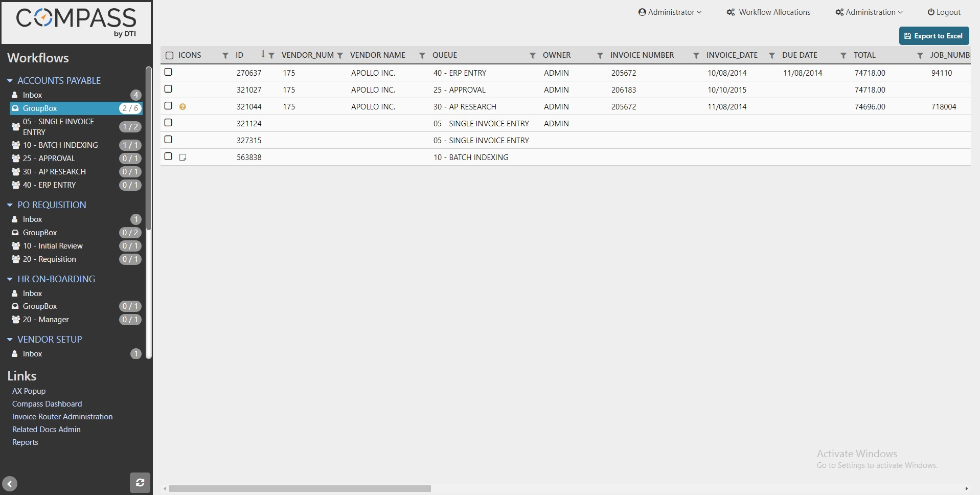This screenshot has height=495, width=980.
Task: Click the JOB_NUMB column header
Action: click(x=949, y=55)
